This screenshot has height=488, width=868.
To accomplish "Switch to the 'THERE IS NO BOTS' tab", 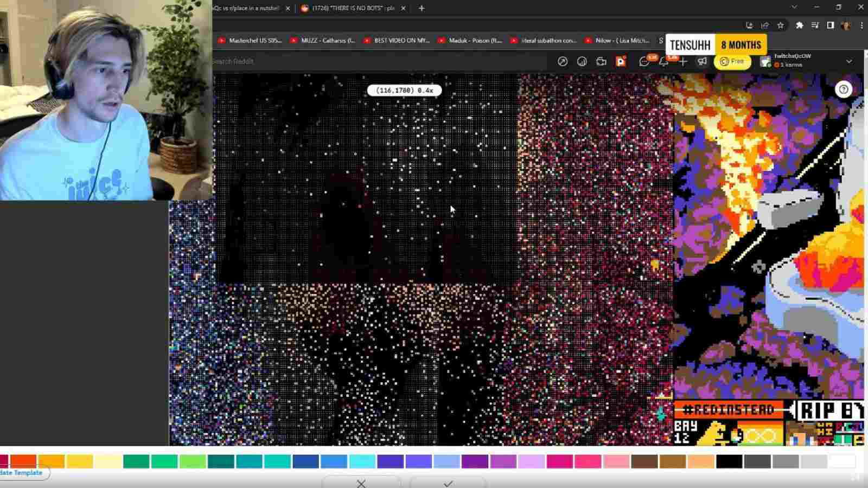I will click(353, 8).
